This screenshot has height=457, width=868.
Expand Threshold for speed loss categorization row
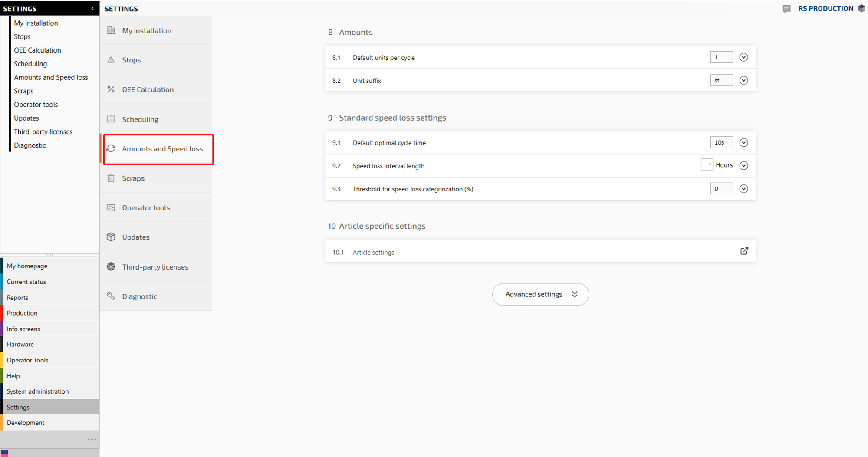(x=743, y=189)
